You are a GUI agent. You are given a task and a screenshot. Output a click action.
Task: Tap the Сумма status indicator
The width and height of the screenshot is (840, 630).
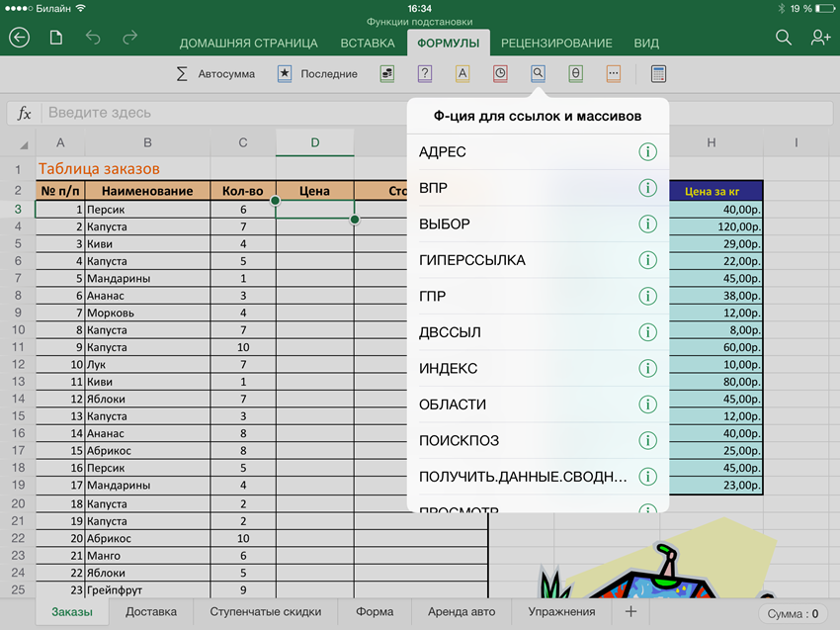tap(793, 614)
